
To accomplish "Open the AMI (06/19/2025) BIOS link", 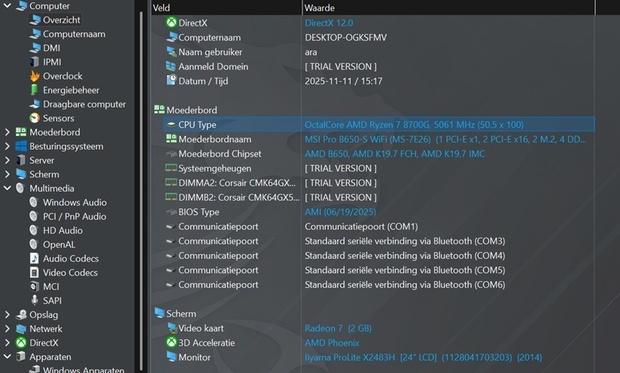I will tap(340, 212).
